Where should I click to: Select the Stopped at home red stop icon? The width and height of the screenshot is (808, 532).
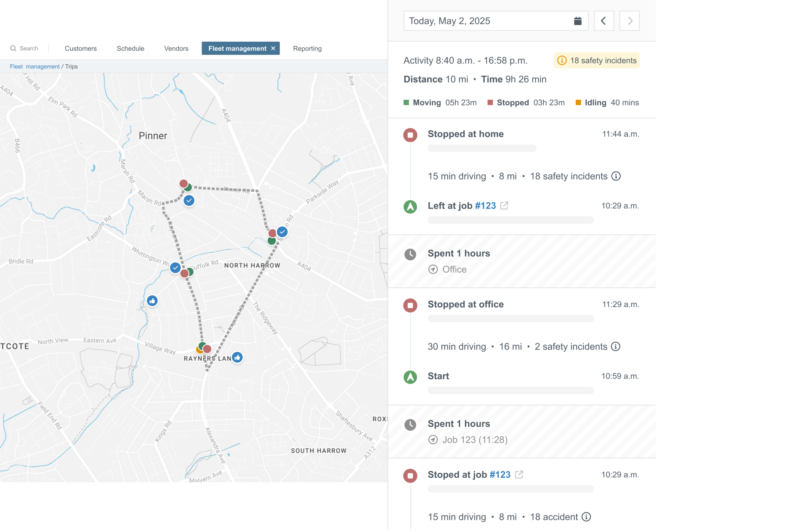410,135
